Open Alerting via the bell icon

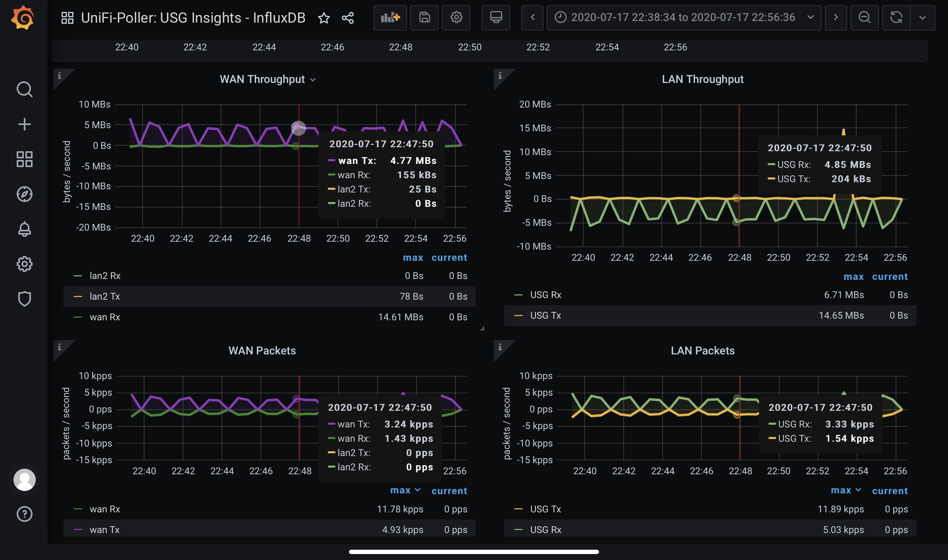[x=25, y=229]
